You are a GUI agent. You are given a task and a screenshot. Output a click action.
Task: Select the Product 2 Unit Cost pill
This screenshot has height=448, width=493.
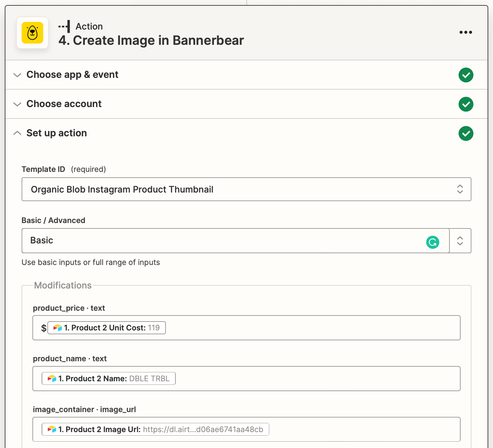(x=106, y=328)
